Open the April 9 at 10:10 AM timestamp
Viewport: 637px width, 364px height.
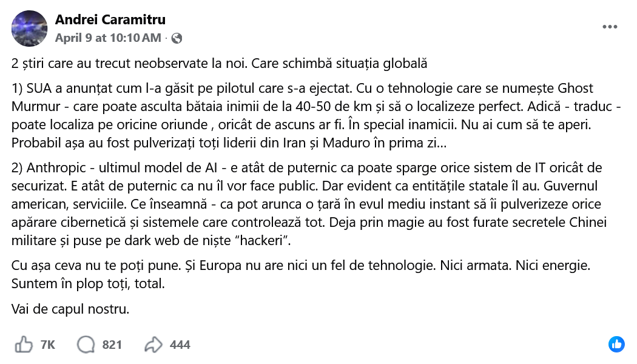click(x=109, y=38)
